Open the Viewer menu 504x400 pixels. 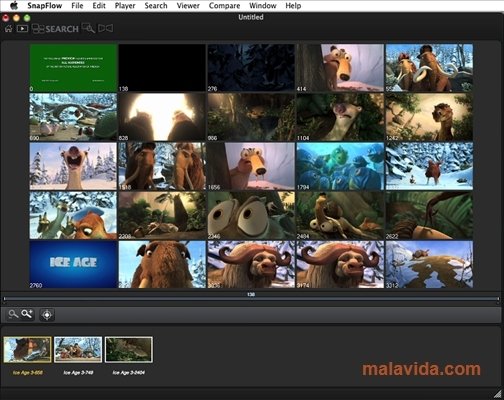[188, 6]
